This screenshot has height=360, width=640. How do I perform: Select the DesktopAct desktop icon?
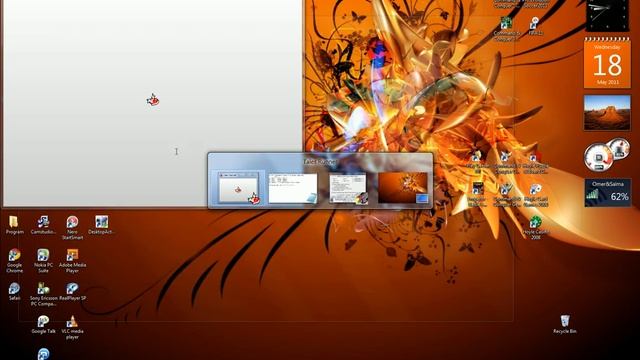pyautogui.click(x=101, y=225)
